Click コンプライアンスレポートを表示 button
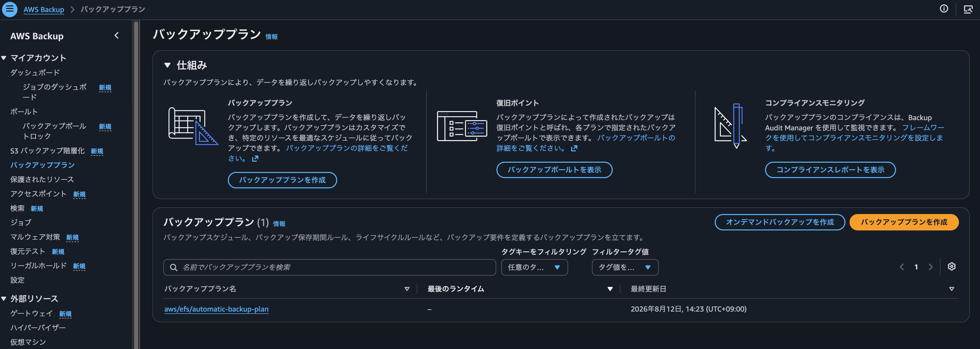Viewport: 980px width, 349px height. click(830, 170)
